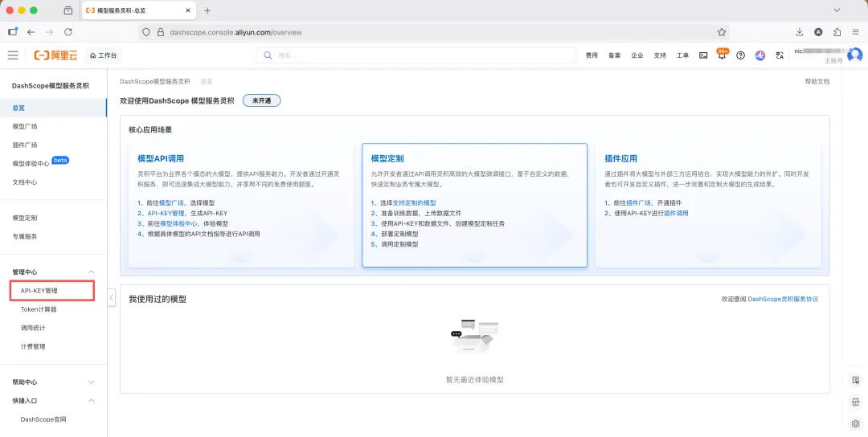Open notifications bell with 99+ badge
The width and height of the screenshot is (868, 437).
click(x=722, y=55)
